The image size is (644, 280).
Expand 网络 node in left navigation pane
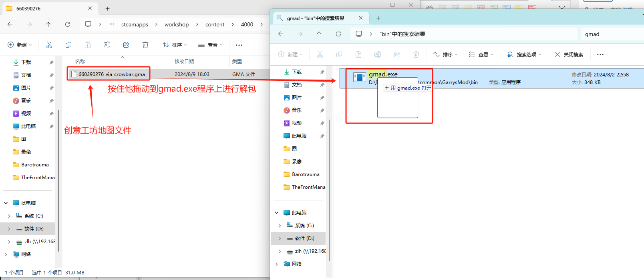pos(6,254)
